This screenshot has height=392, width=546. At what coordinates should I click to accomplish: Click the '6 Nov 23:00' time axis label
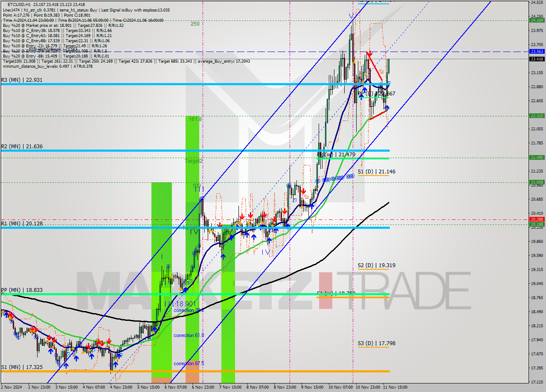click(203, 387)
